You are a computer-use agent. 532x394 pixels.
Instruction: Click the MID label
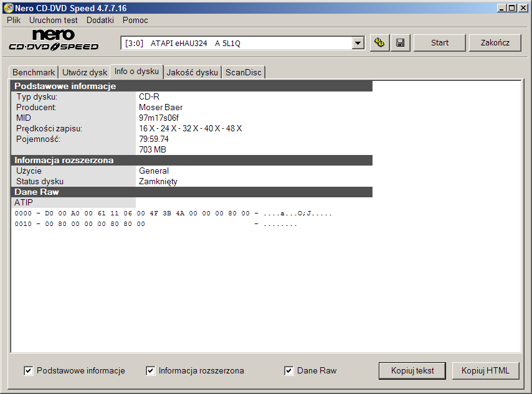point(24,118)
